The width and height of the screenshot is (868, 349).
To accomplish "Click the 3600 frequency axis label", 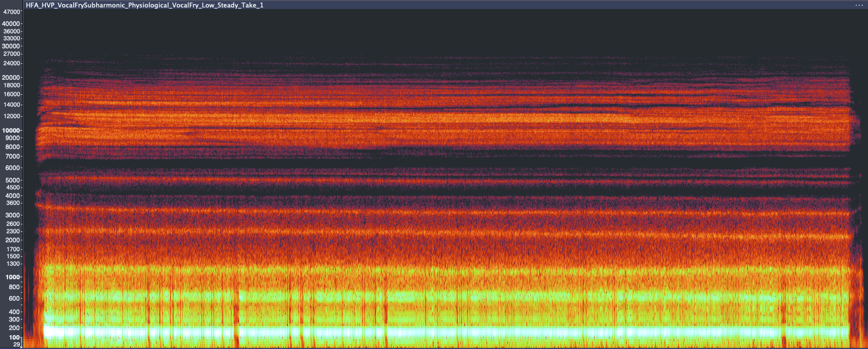I will (x=13, y=203).
